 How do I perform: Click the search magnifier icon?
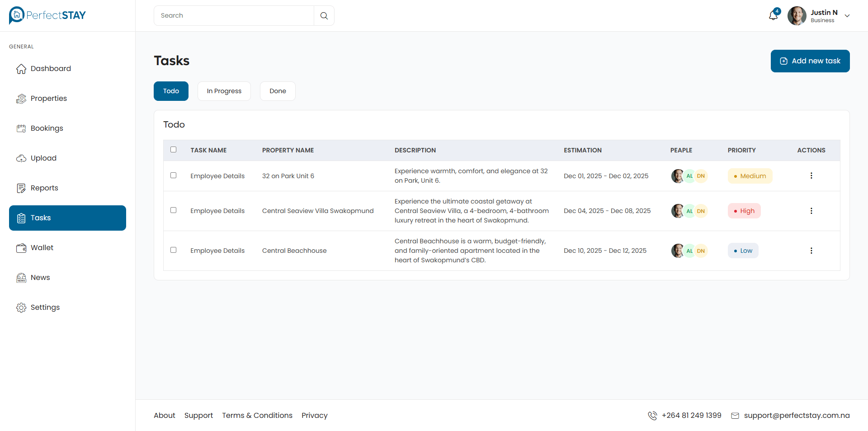point(324,16)
